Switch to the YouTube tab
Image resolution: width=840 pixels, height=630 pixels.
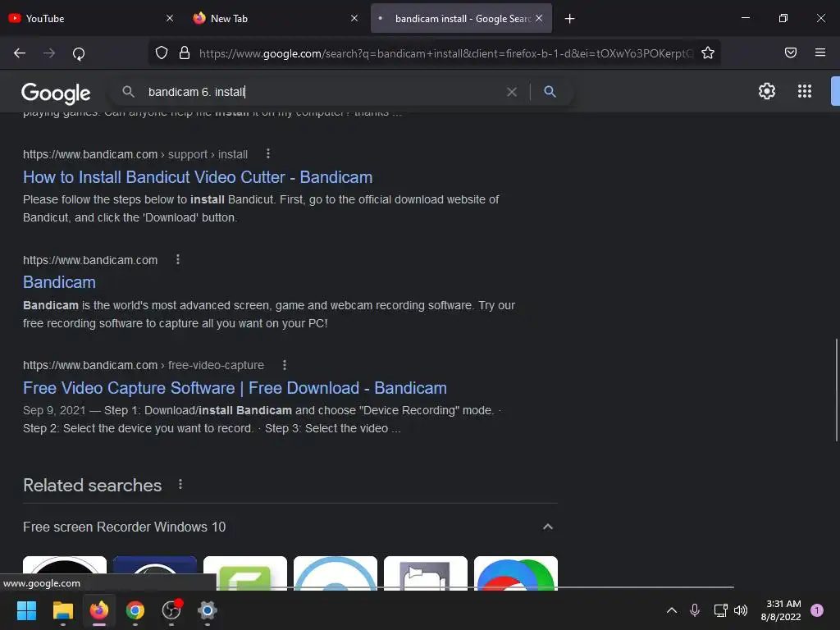pyautogui.click(x=90, y=18)
